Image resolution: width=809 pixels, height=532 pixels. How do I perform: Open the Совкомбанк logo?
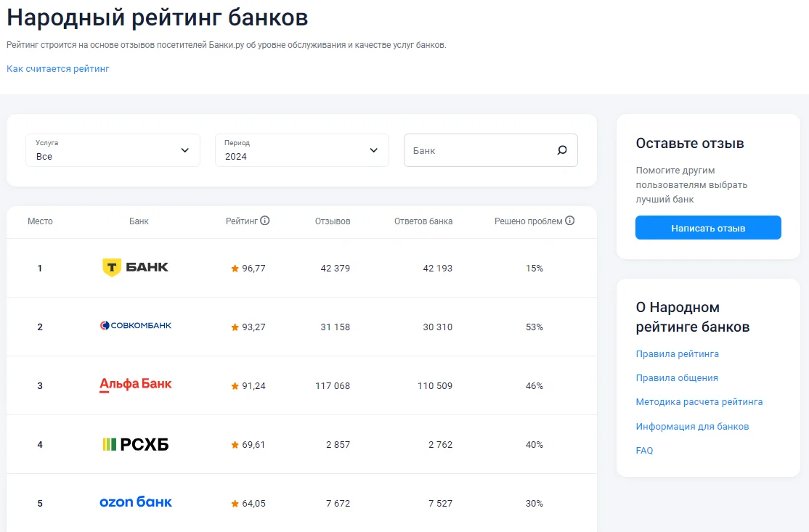(136, 326)
